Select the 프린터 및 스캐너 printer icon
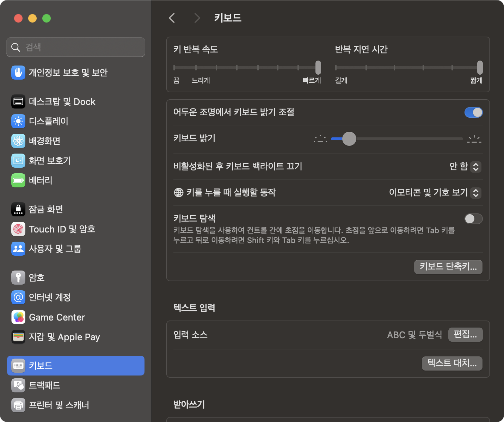504x422 pixels. (x=18, y=405)
